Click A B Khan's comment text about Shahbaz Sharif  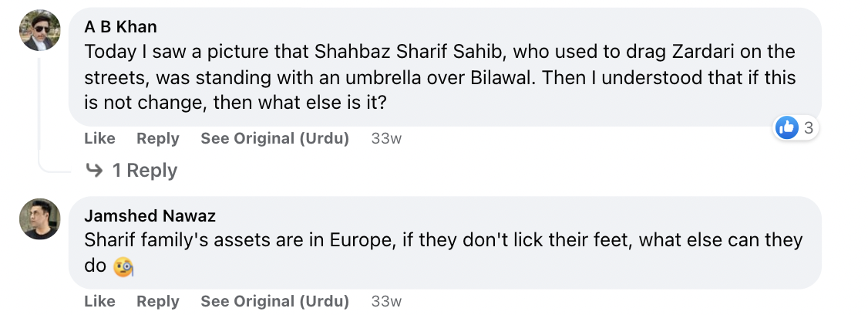[x=440, y=77]
